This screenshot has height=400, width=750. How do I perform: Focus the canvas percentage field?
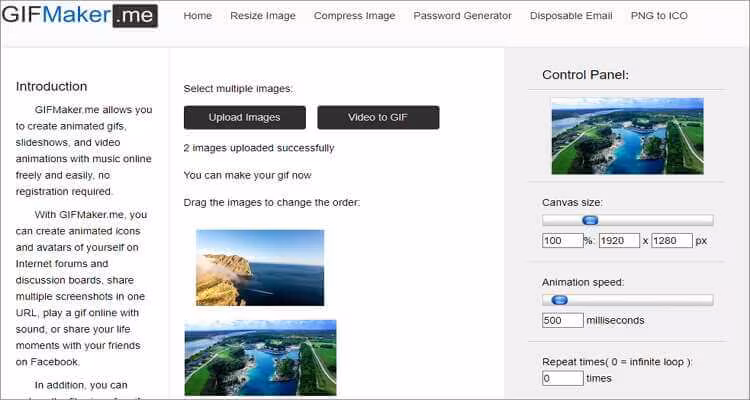pos(562,241)
